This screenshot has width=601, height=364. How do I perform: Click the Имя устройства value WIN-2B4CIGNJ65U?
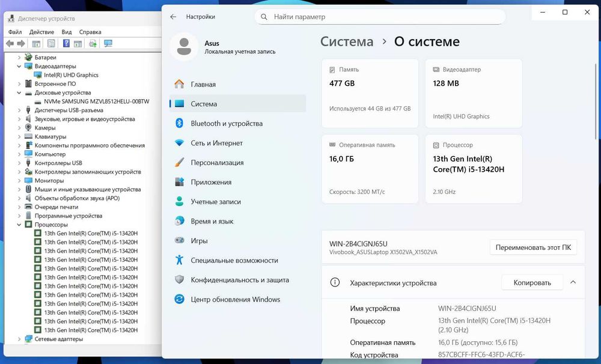point(467,309)
